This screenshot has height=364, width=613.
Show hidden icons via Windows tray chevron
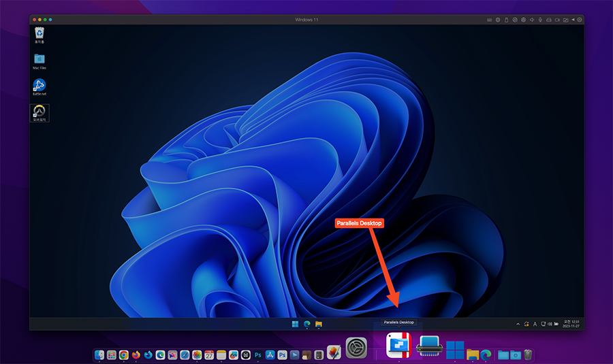point(518,324)
